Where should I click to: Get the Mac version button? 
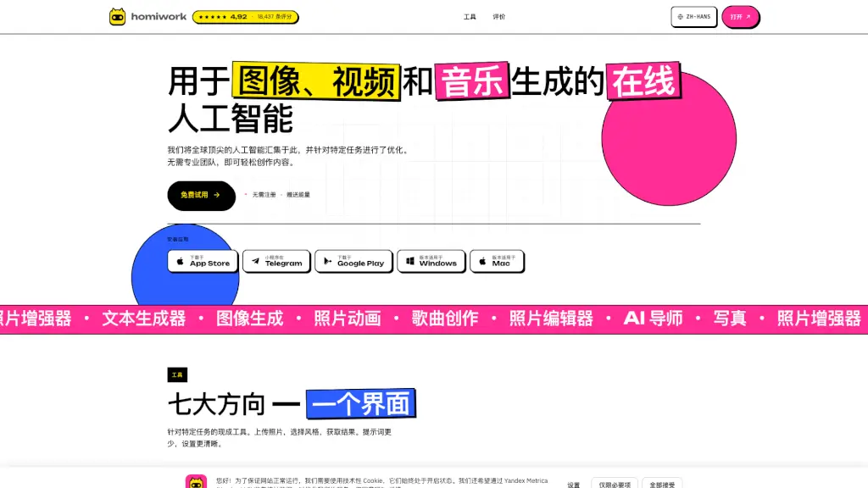click(x=497, y=261)
